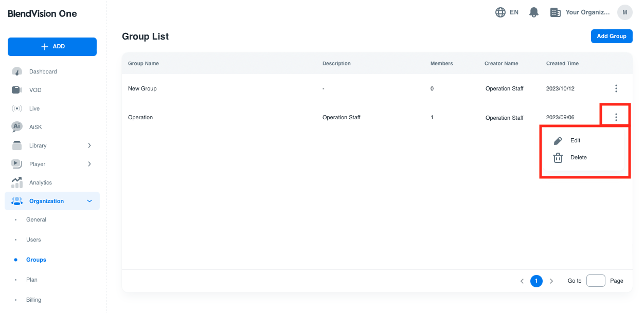This screenshot has height=313, width=644.
Task: Click the M user avatar
Action: click(624, 12)
